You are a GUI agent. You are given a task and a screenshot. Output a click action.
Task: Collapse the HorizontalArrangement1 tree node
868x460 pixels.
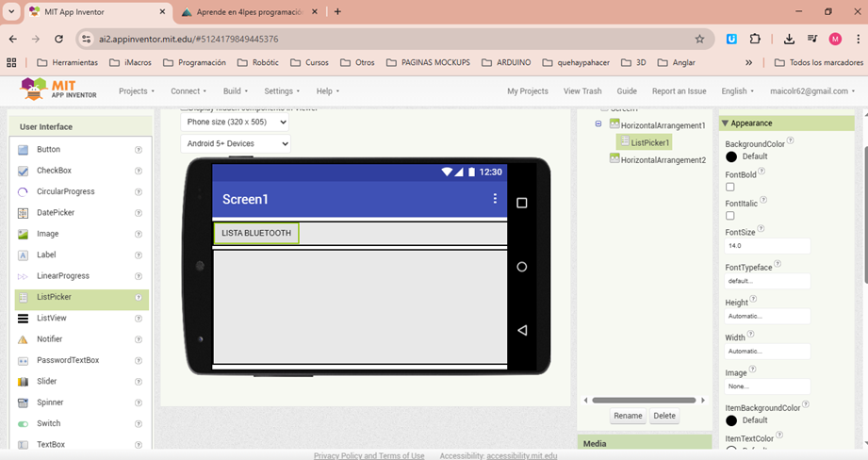tap(598, 124)
